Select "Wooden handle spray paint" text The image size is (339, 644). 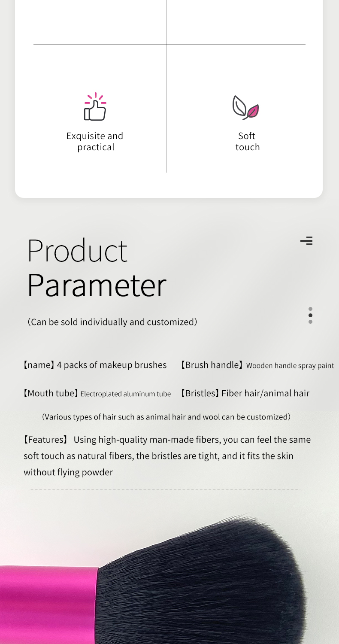point(290,366)
